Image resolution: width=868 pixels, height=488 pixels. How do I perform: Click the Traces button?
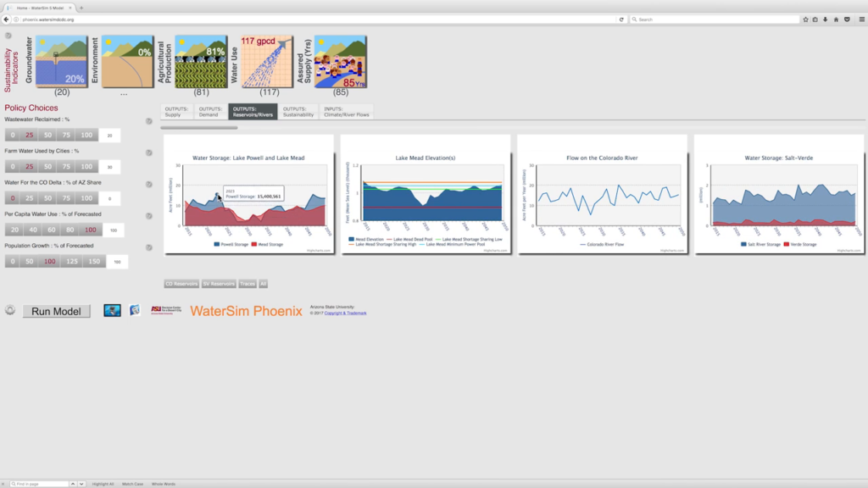tap(248, 284)
